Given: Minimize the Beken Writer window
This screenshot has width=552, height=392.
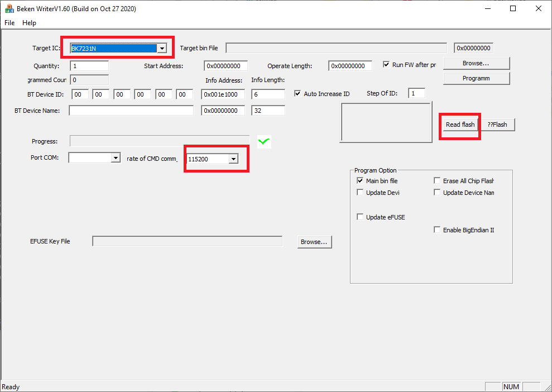Looking at the screenshot, I should (488, 9).
